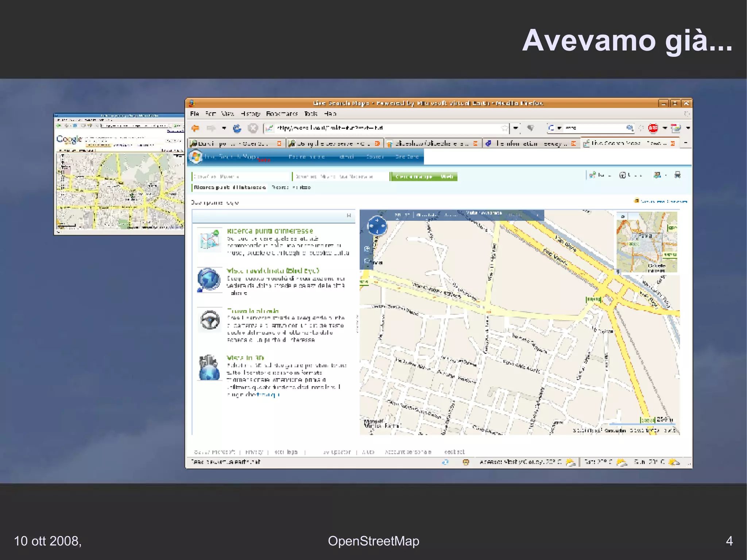Click the Stop loading icon
This screenshot has height=560, width=747.
click(x=253, y=128)
